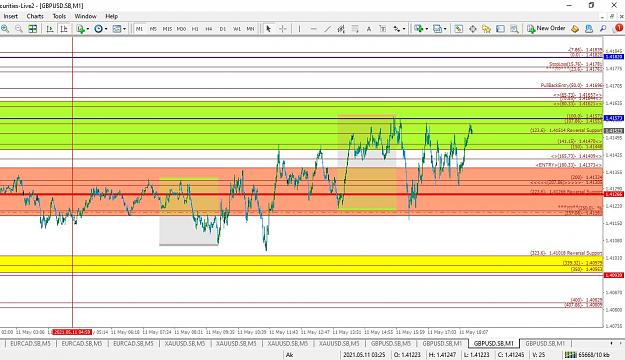Screen dimensions: 625x360
Task: Click the red 2021.05.11 04:59 date marker
Action: click(x=72, y=332)
